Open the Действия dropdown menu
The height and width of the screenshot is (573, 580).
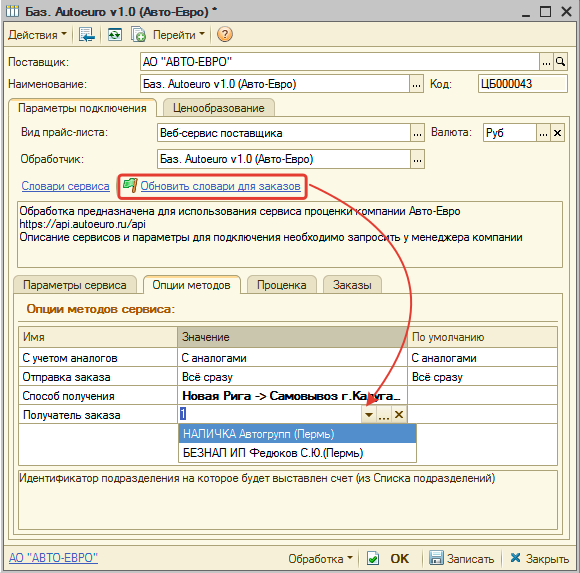click(x=37, y=35)
